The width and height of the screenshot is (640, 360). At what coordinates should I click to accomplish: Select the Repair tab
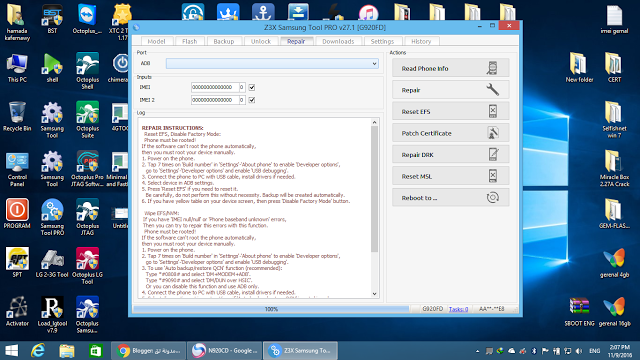(296, 41)
